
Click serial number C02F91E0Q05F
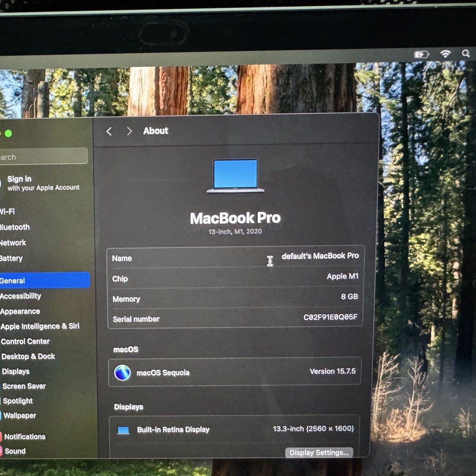point(330,317)
